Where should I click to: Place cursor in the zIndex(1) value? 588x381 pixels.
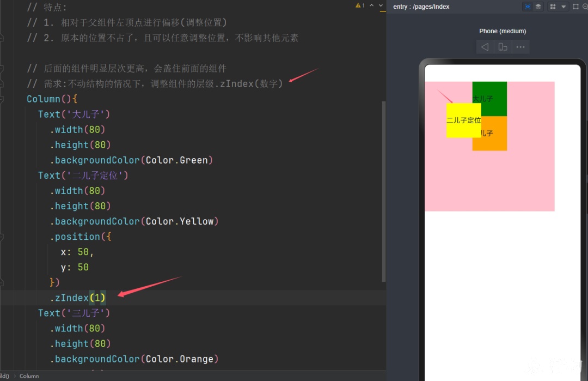click(97, 298)
